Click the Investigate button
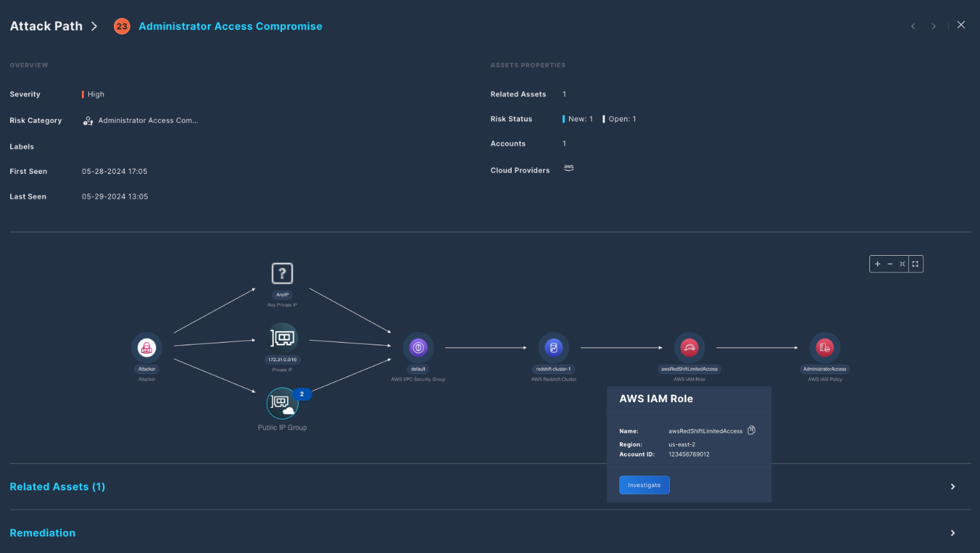The image size is (980, 553). click(x=644, y=485)
